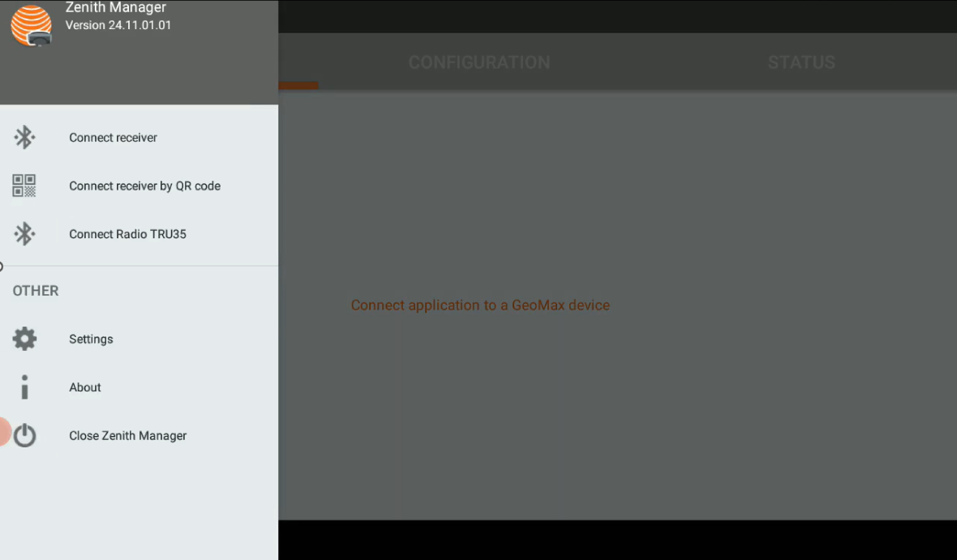Screen dimensions: 957x560
Task: Select the Connect receiver menu entry
Action: (x=113, y=138)
